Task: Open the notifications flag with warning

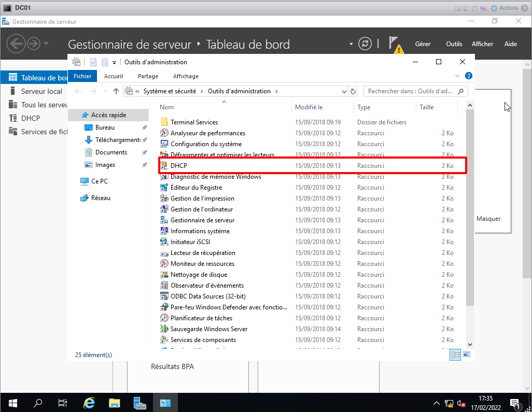Action: tap(395, 44)
